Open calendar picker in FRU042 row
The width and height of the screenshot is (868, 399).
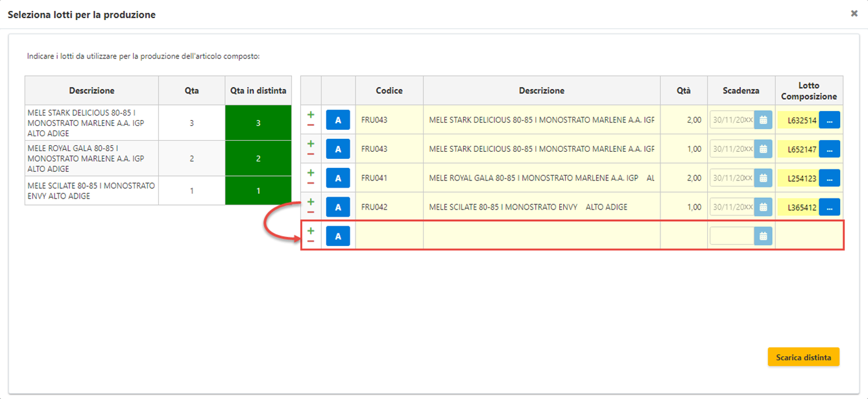pyautogui.click(x=763, y=207)
